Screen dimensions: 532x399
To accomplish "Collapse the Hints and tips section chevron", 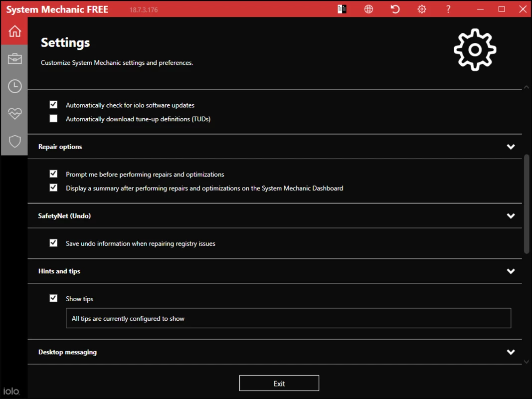I will [511, 271].
